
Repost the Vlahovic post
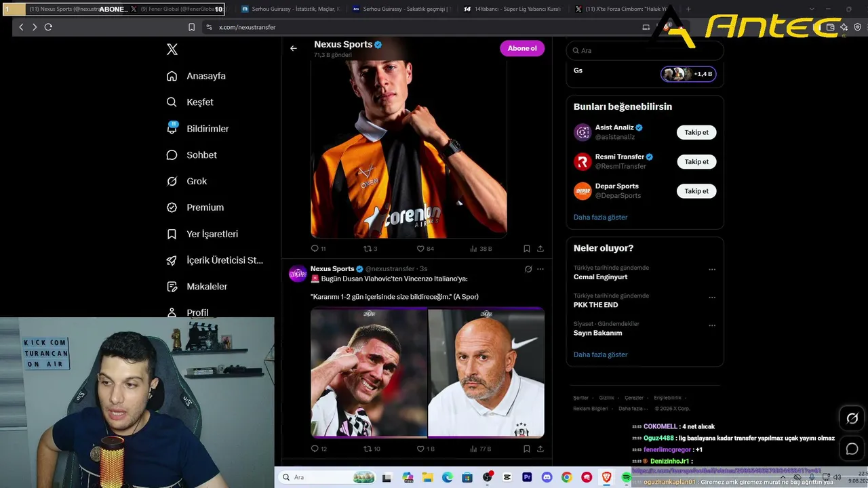click(372, 449)
